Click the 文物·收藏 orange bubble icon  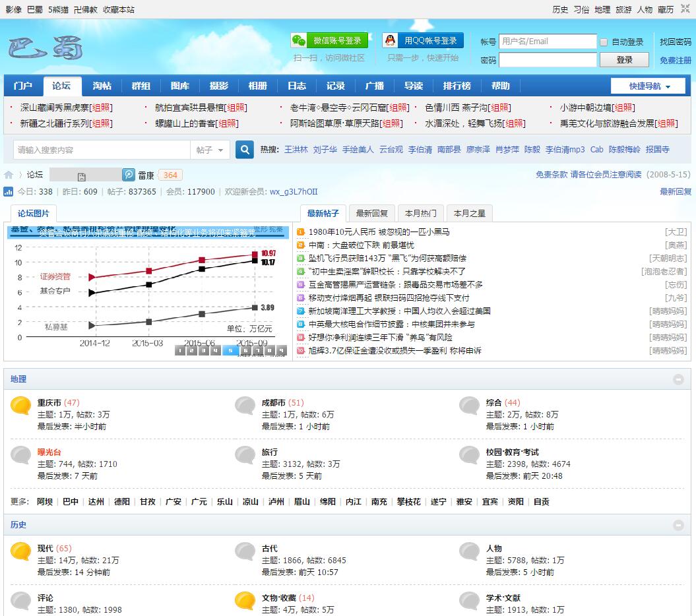tap(245, 600)
